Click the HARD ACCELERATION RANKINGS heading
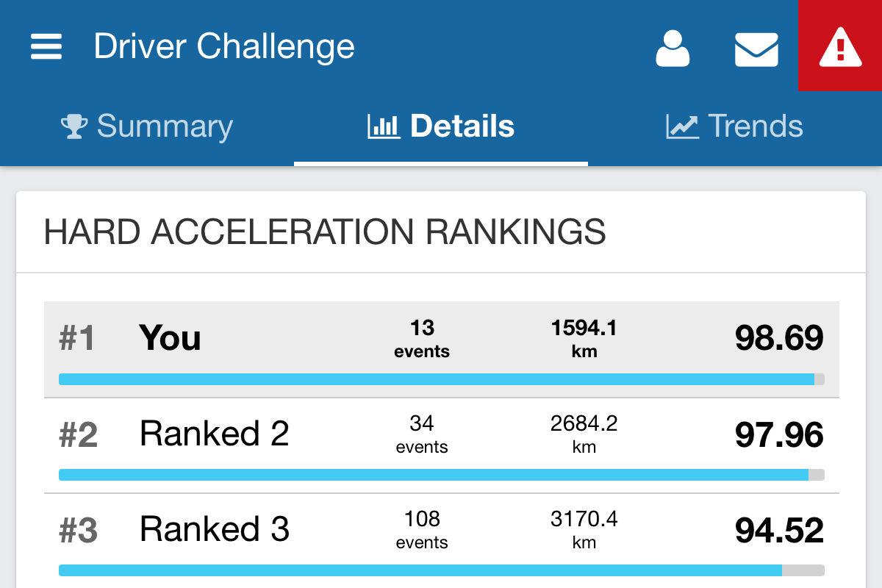The width and height of the screenshot is (882, 588). tap(326, 232)
